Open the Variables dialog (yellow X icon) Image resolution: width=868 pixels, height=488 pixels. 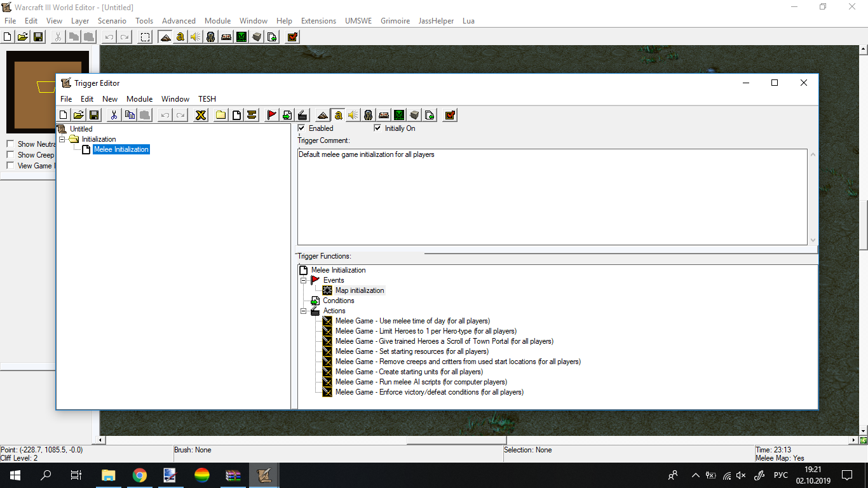tap(201, 115)
